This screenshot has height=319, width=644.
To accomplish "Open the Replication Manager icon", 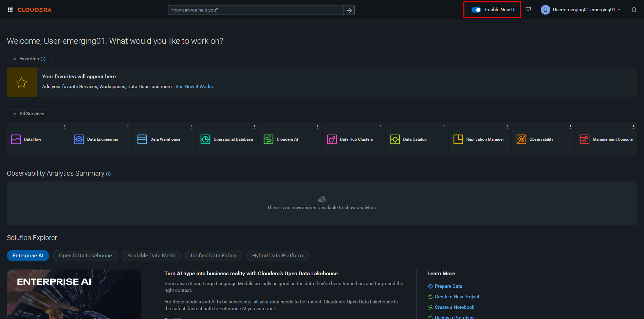I will point(458,139).
